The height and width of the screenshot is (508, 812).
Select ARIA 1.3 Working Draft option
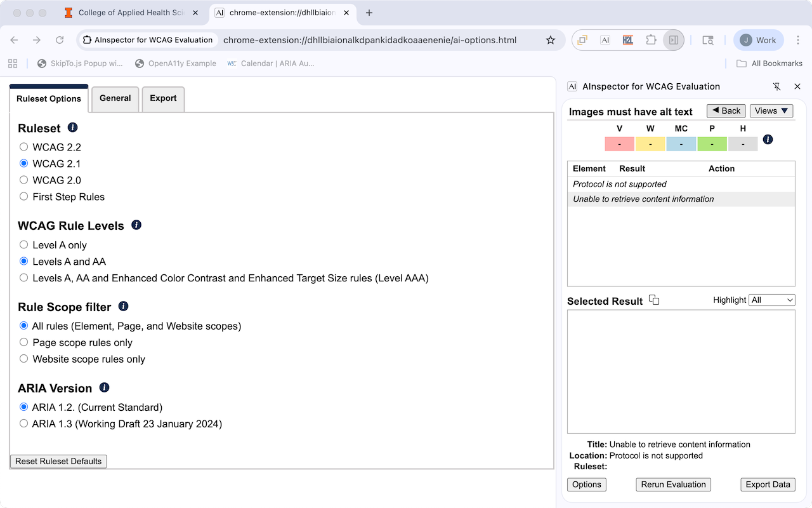[x=24, y=424]
